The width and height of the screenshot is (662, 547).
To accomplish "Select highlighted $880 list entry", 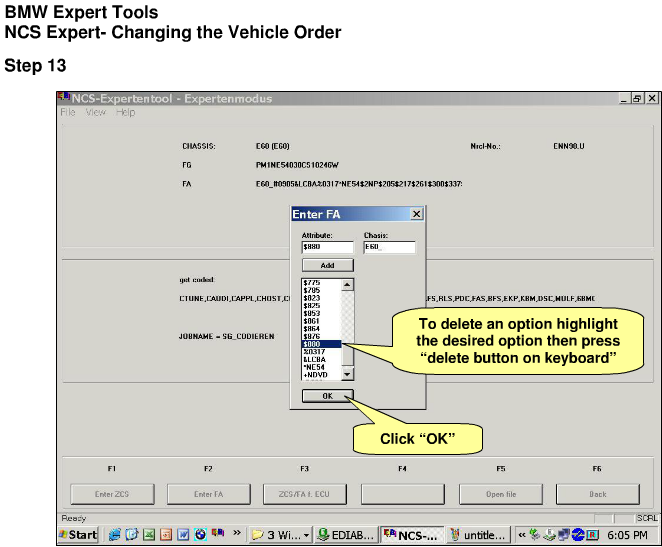I will [x=322, y=344].
